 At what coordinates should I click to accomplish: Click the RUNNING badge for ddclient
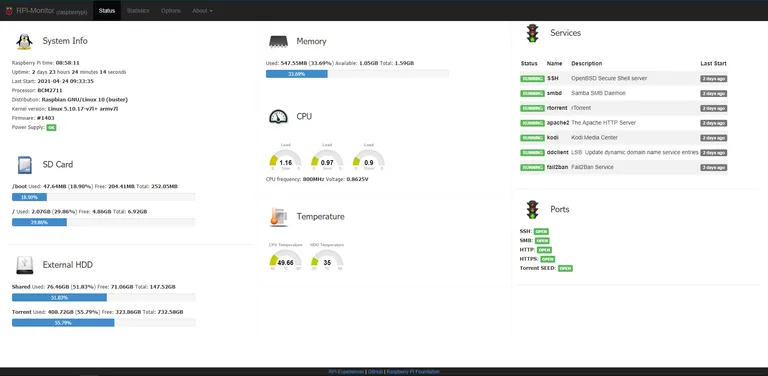[532, 153]
